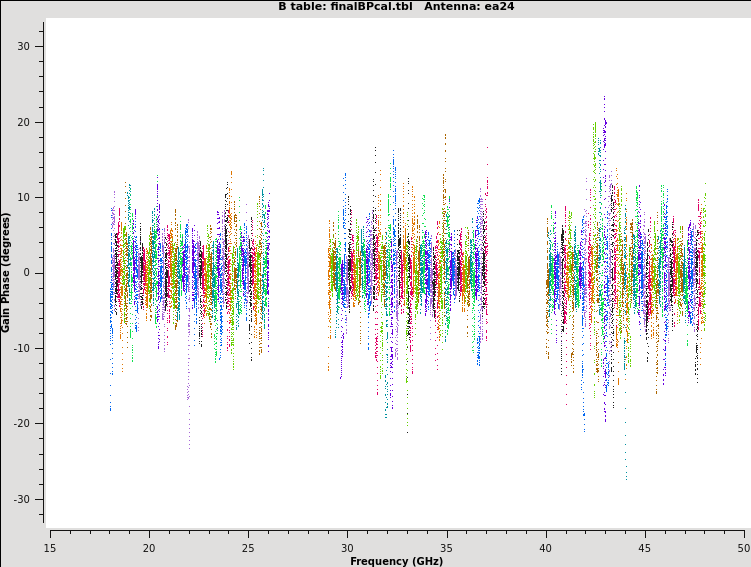Viewport: 751px width, 567px height.
Task: Click the 'Gain Phase (degrees)' y-axis label
Action: click(x=6, y=272)
